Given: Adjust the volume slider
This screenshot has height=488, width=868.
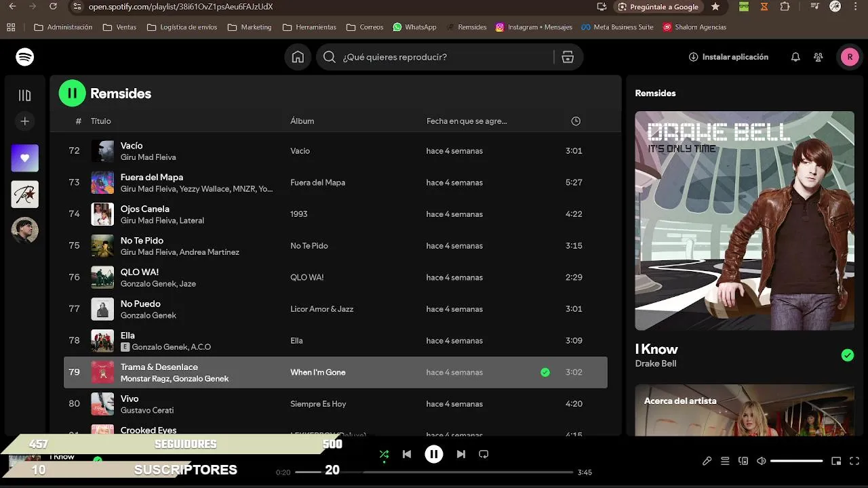Looking at the screenshot, I should [x=797, y=461].
